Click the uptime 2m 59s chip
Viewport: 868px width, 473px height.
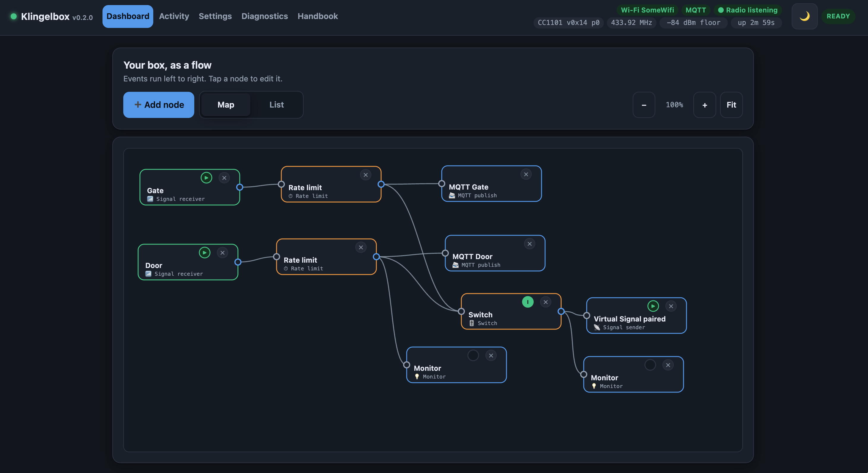(756, 23)
